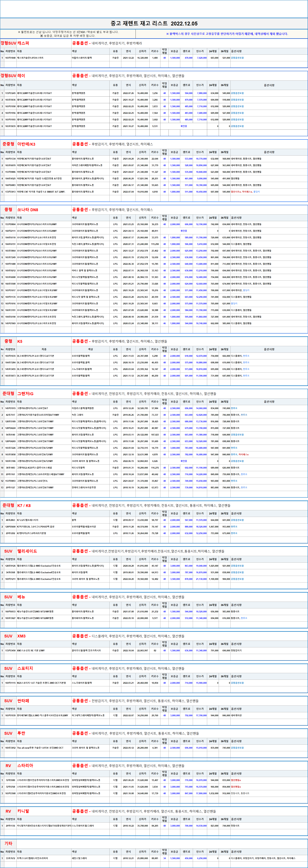Screen dimensions: 308x868
Task: Click the '베뉴' section heading
Action: 21,597
